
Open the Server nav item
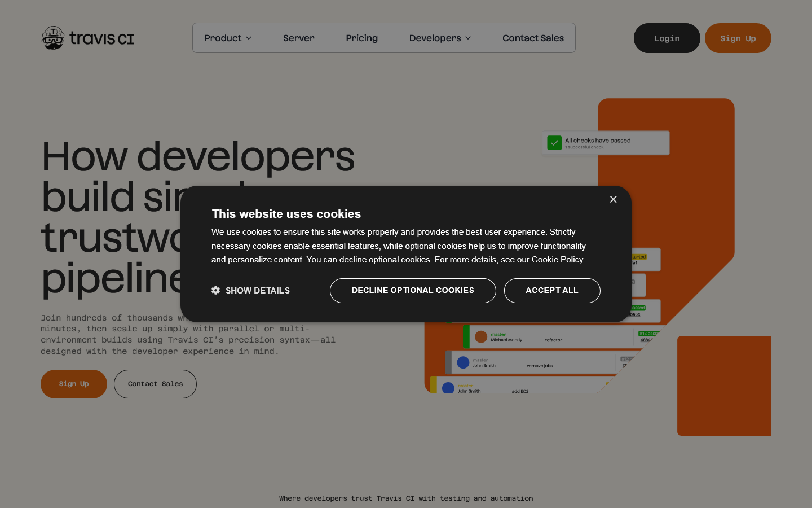[x=299, y=38]
